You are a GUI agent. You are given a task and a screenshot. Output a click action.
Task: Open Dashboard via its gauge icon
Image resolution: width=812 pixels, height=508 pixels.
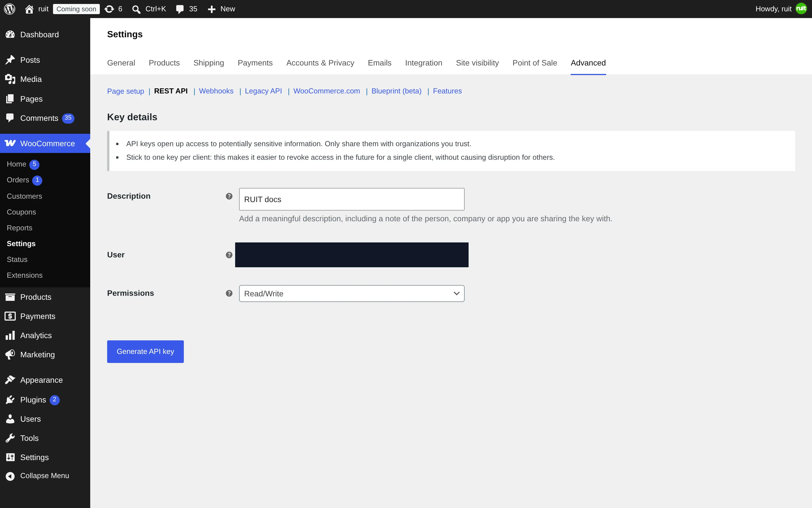click(10, 34)
